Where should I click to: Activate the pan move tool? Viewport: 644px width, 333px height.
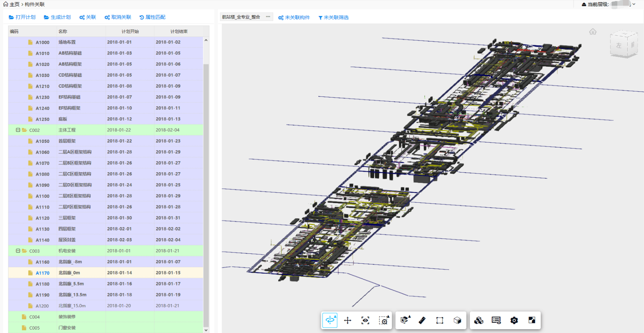click(x=348, y=320)
